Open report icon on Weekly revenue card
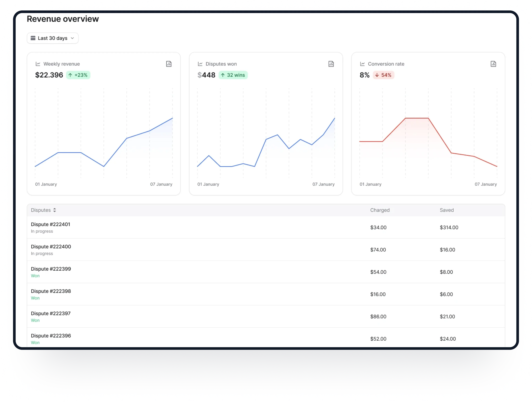Screen dimensions: 532x402 [169, 64]
